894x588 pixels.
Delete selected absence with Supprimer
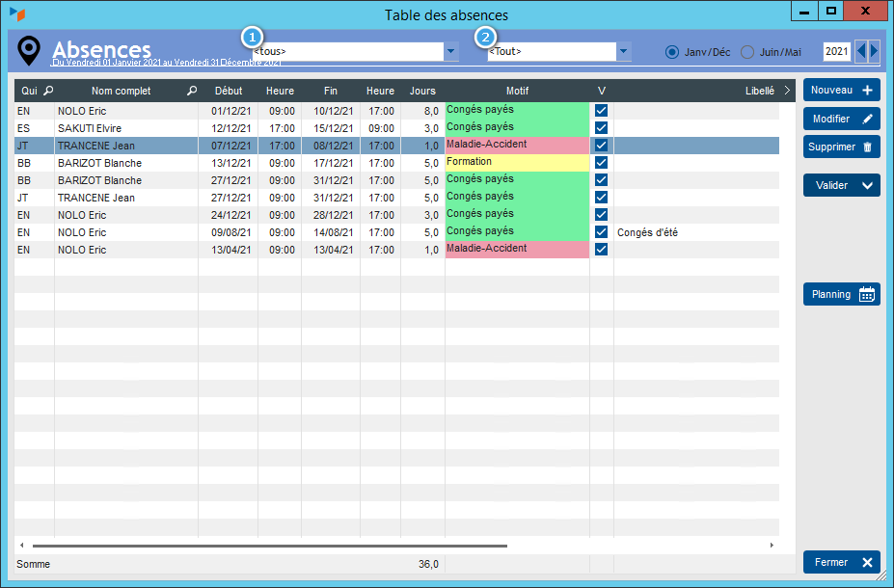point(841,147)
